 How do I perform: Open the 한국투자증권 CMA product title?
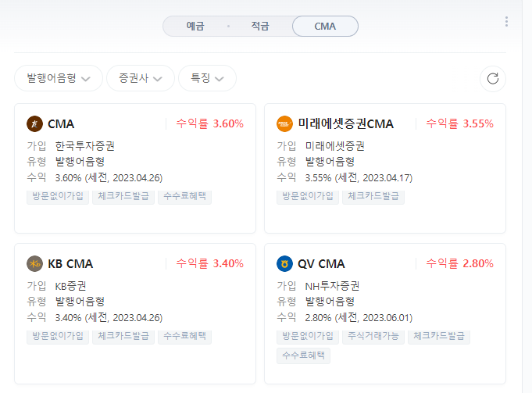tap(61, 124)
